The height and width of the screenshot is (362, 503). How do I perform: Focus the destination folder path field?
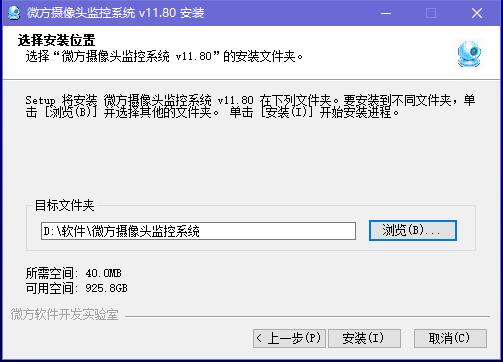(x=198, y=231)
